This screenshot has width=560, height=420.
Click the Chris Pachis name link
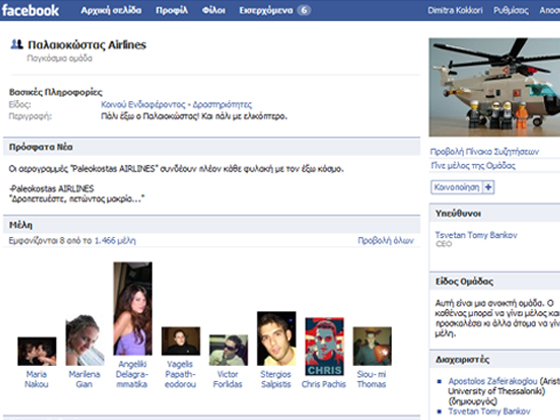tap(324, 384)
